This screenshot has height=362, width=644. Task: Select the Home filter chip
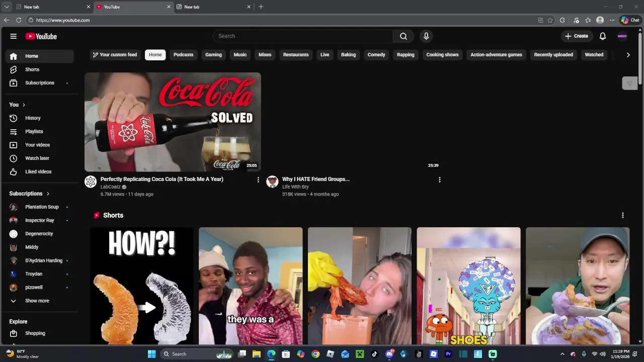point(155,55)
